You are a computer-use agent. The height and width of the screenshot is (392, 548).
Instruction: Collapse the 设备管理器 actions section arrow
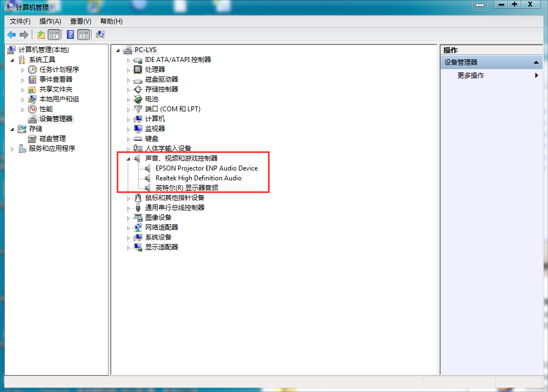pyautogui.click(x=536, y=63)
